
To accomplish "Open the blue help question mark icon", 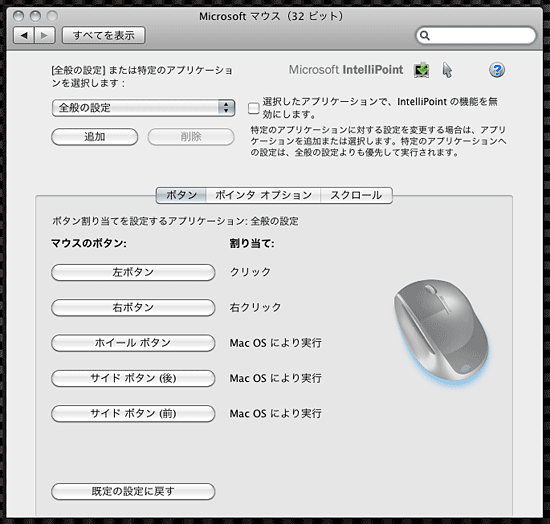I will [x=497, y=70].
